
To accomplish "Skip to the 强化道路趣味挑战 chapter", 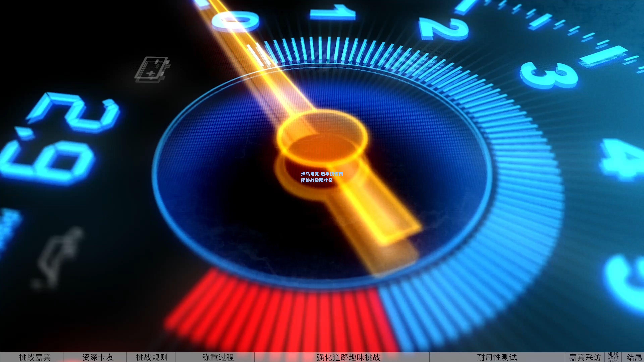I will tap(342, 357).
